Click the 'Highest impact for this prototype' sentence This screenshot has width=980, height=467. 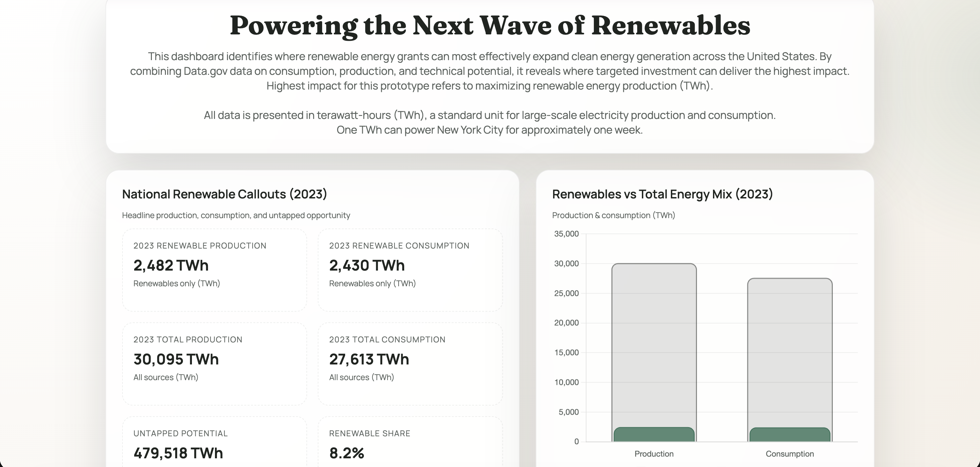(x=490, y=86)
